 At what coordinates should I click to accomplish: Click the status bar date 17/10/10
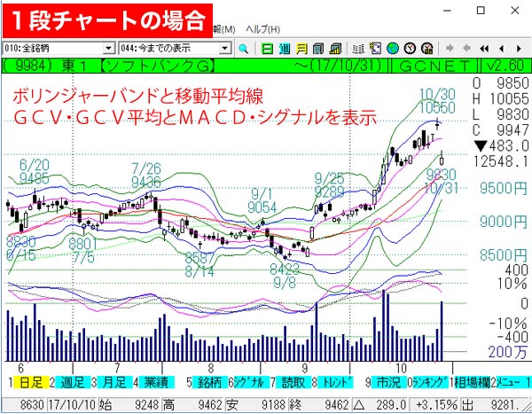[x=72, y=404]
